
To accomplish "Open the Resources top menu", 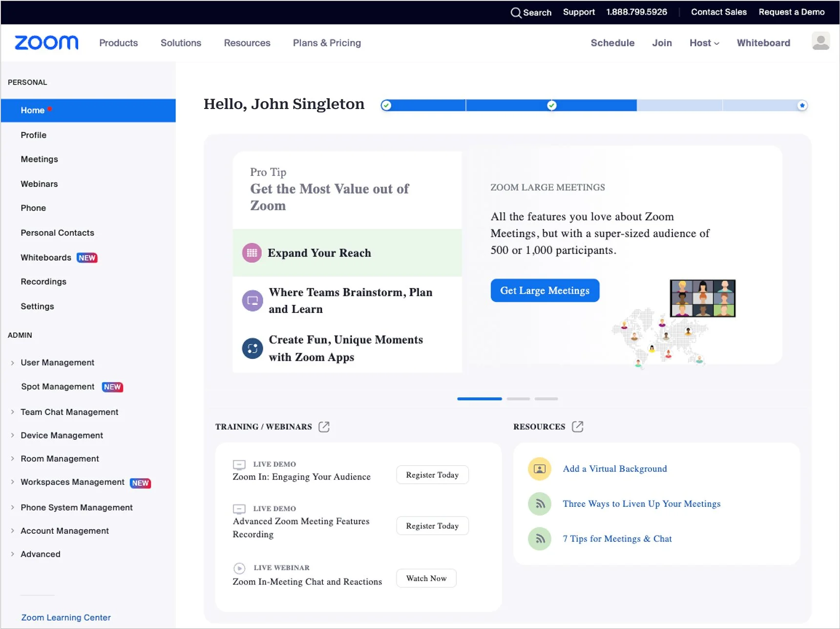I will click(247, 43).
